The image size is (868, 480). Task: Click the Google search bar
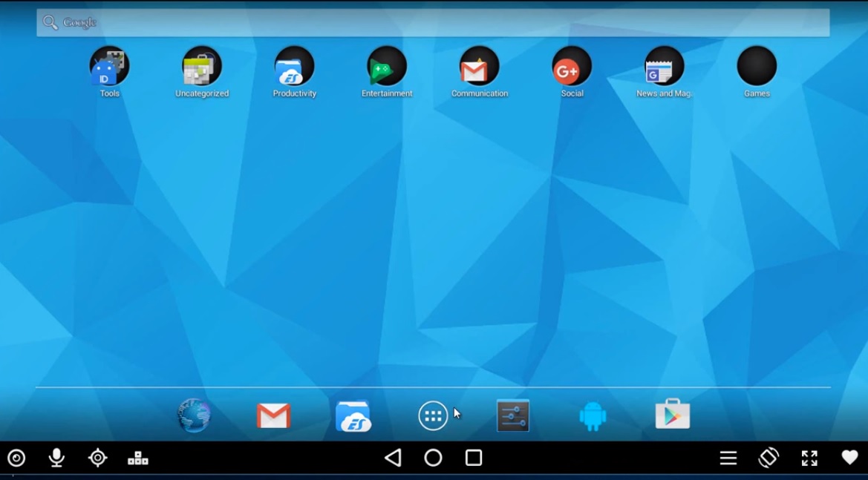tap(433, 23)
